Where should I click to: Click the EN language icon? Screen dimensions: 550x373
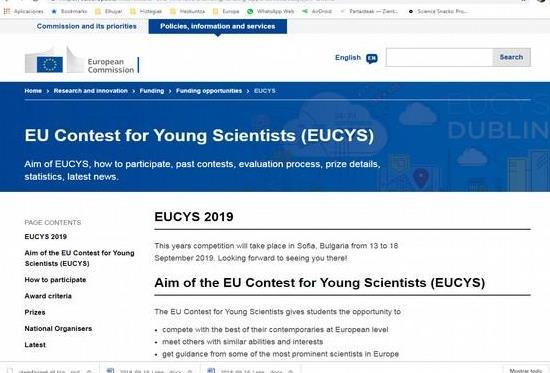(x=371, y=58)
